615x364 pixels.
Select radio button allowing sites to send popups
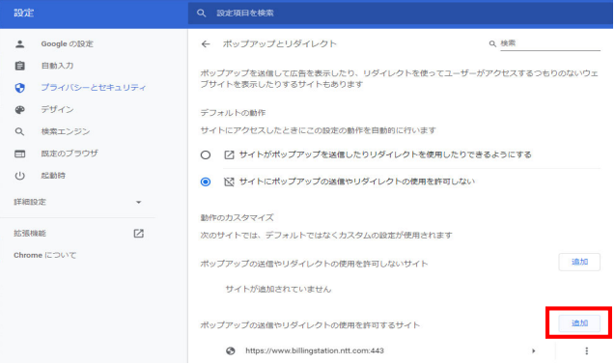point(206,154)
